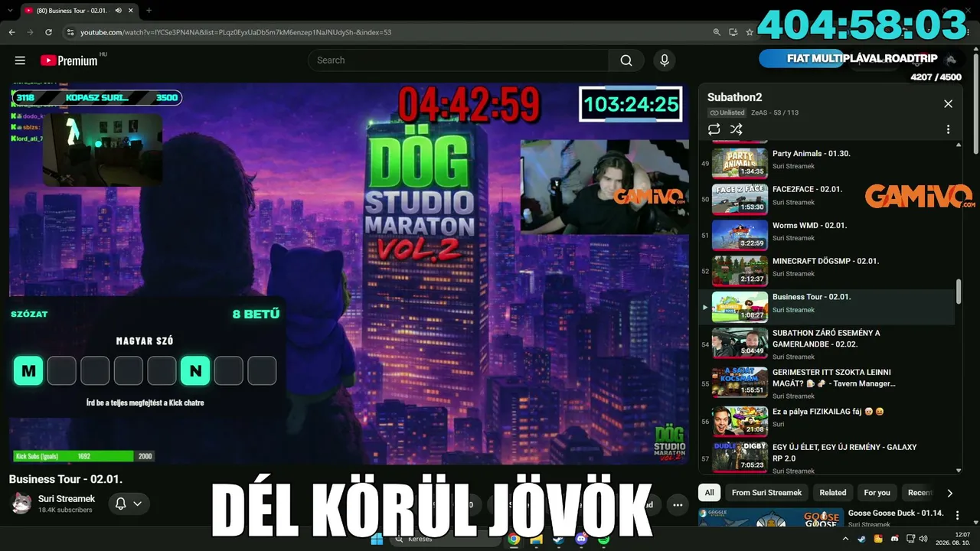Select the From Suri Streamek chip
The width and height of the screenshot is (980, 551).
click(766, 493)
